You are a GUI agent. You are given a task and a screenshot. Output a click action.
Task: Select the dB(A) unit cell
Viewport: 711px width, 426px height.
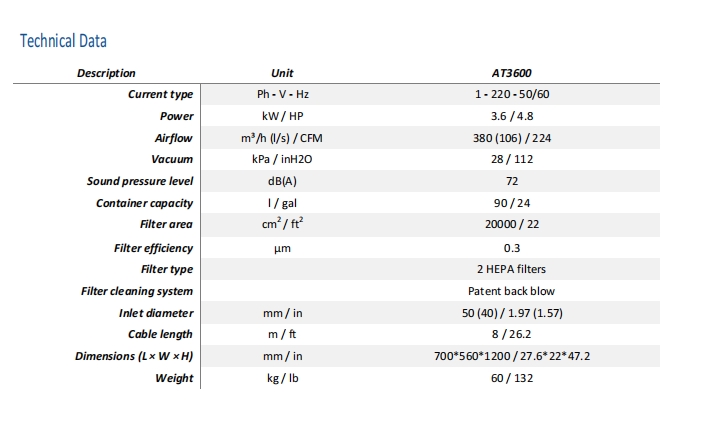pyautogui.click(x=282, y=181)
